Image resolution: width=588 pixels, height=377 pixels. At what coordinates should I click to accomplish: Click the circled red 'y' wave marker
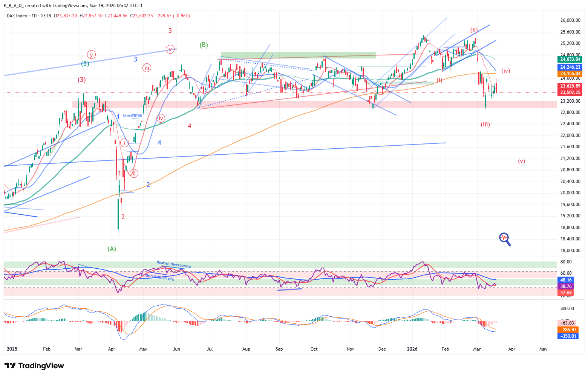click(91, 55)
